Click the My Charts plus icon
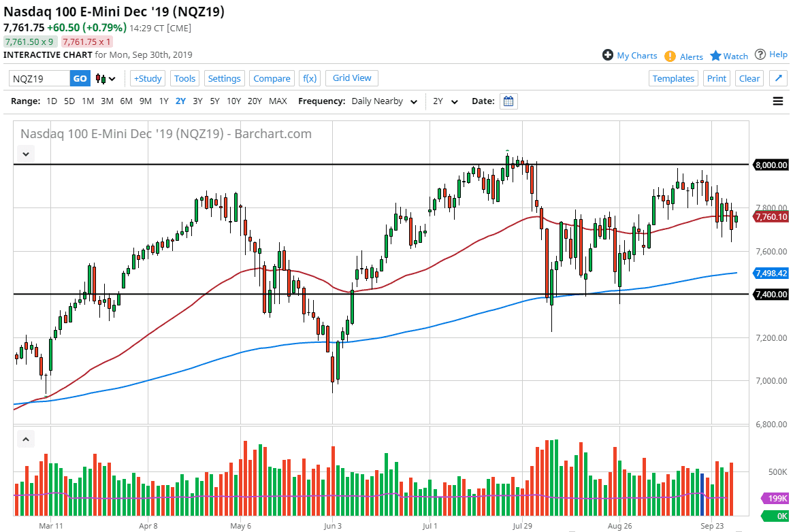The width and height of the screenshot is (793, 532). (x=606, y=56)
